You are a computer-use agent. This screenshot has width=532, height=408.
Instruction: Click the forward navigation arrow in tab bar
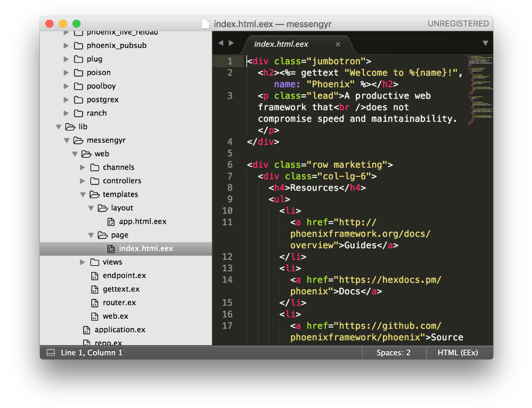231,43
